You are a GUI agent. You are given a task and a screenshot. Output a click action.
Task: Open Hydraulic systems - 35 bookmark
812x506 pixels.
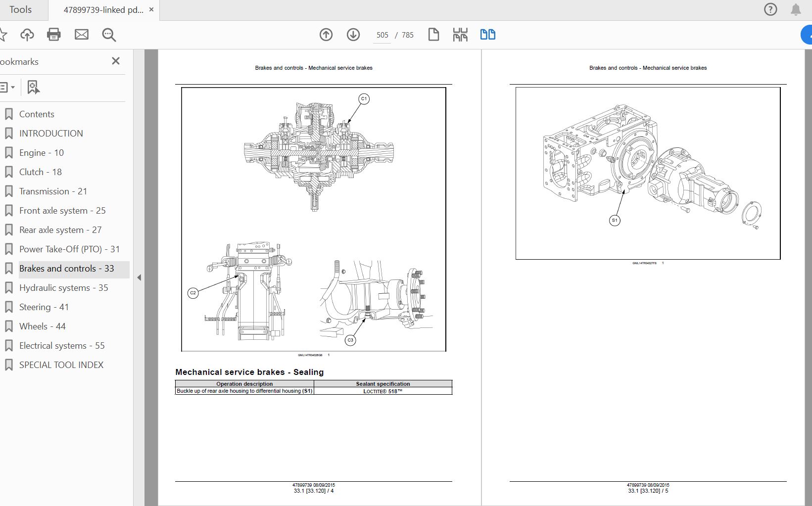pyautogui.click(x=63, y=288)
